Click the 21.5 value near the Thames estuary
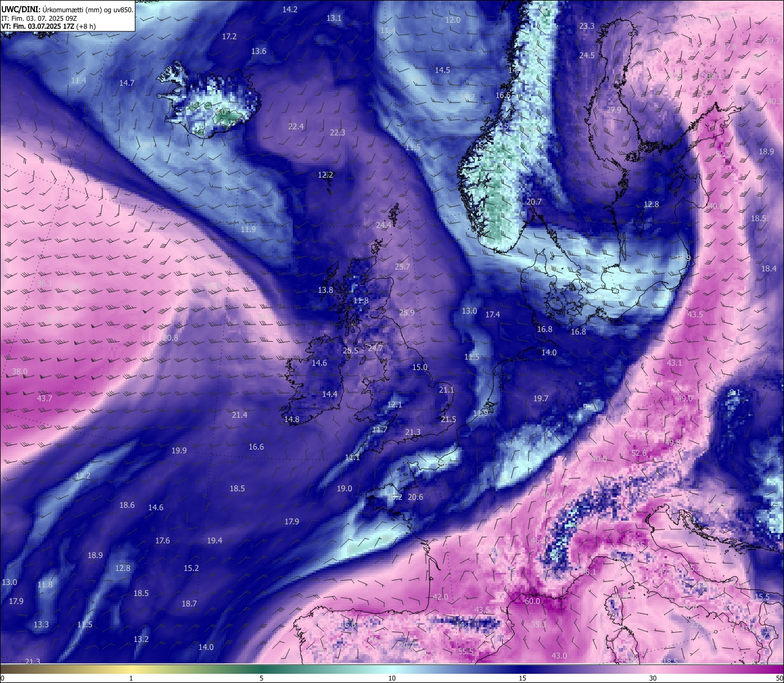Screen dimensions: 784x683 pos(448,419)
